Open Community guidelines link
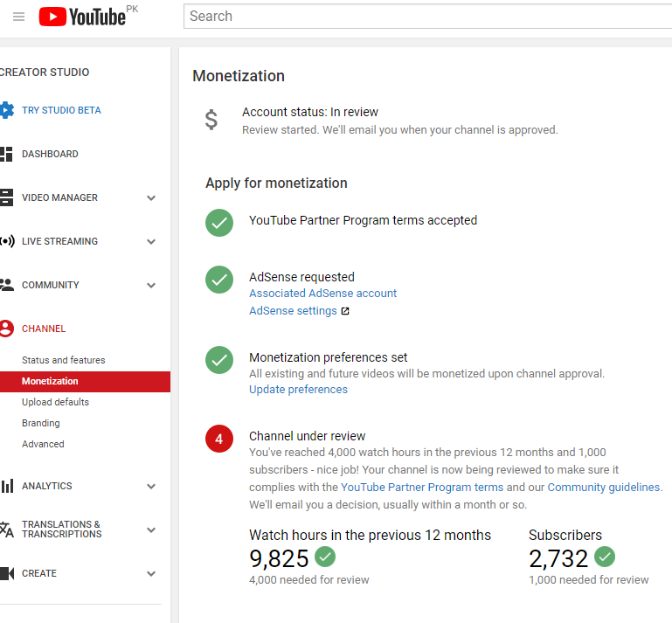Viewport: 672px width, 623px height. coord(604,488)
